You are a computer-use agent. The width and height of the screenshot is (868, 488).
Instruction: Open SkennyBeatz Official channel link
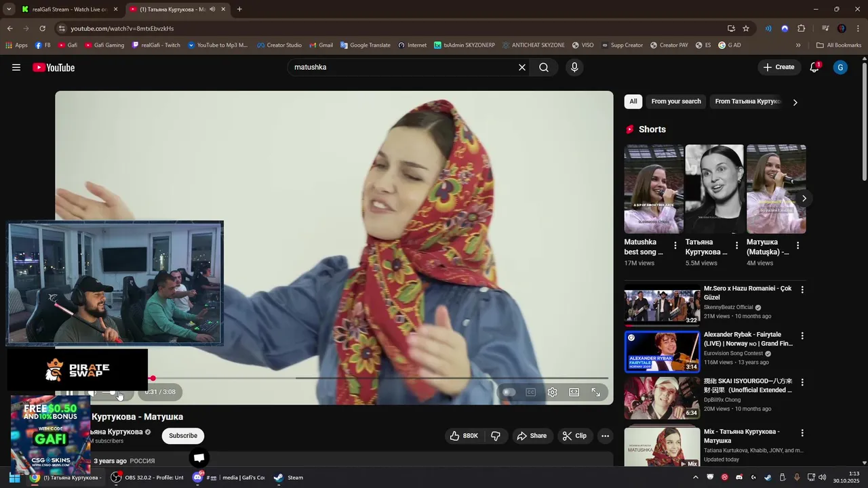[x=728, y=307]
